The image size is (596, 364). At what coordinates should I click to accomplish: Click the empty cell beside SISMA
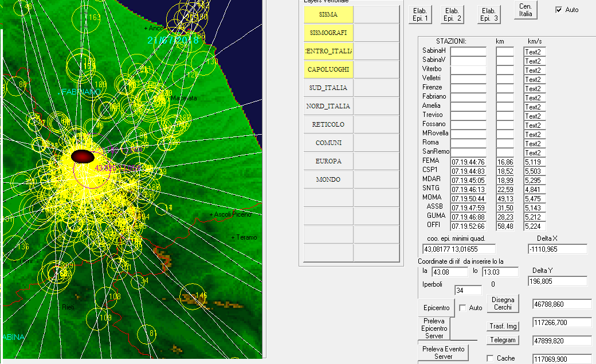tap(377, 14)
